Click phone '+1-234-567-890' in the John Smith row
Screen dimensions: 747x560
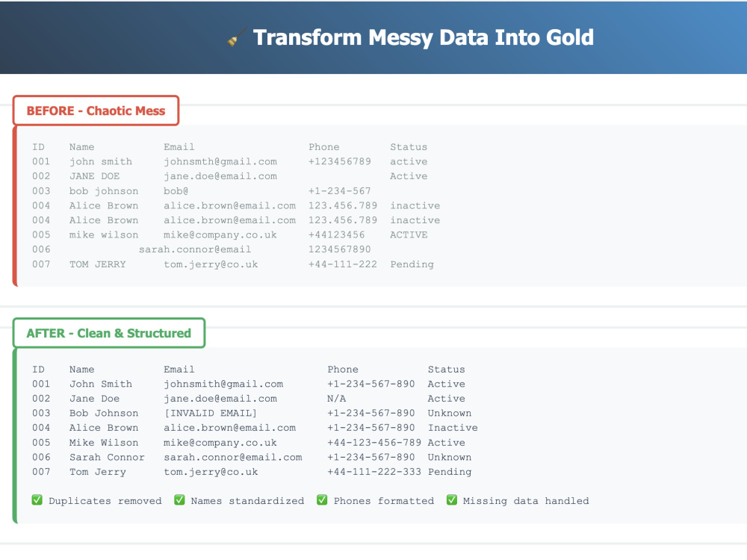(x=371, y=384)
